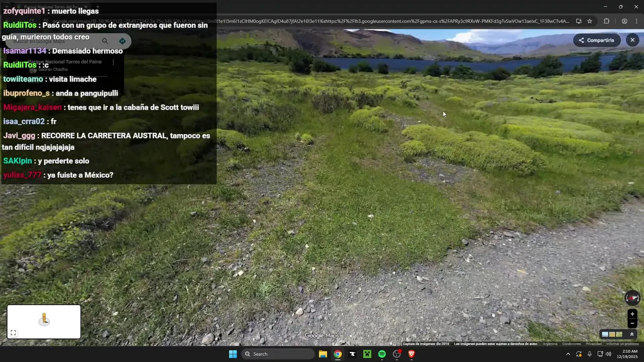This screenshot has width=644, height=362.
Task: Click chat username SAKIpin
Action: pyautogui.click(x=18, y=161)
